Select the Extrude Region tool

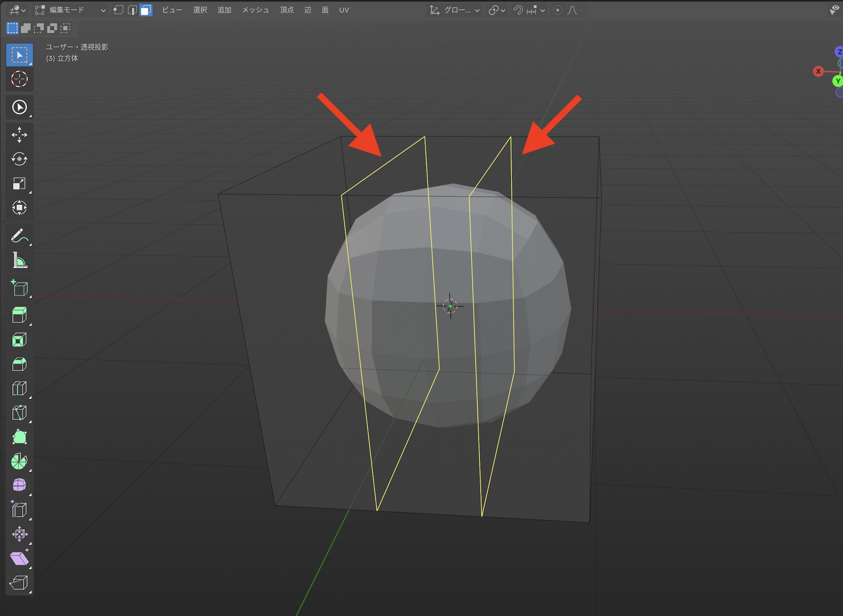point(19,315)
